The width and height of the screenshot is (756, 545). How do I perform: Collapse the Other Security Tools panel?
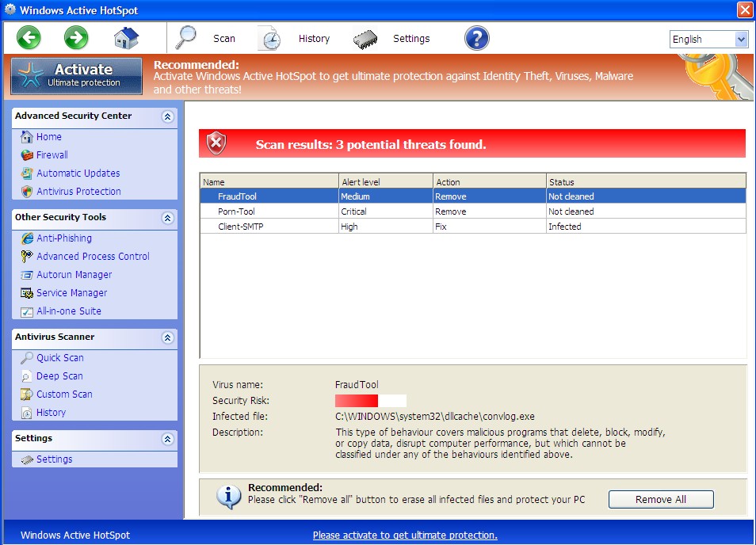[167, 218]
